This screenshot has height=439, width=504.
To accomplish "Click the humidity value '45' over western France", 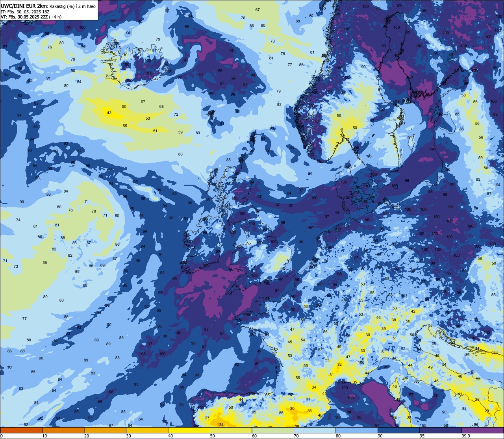I will pyautogui.click(x=290, y=342).
